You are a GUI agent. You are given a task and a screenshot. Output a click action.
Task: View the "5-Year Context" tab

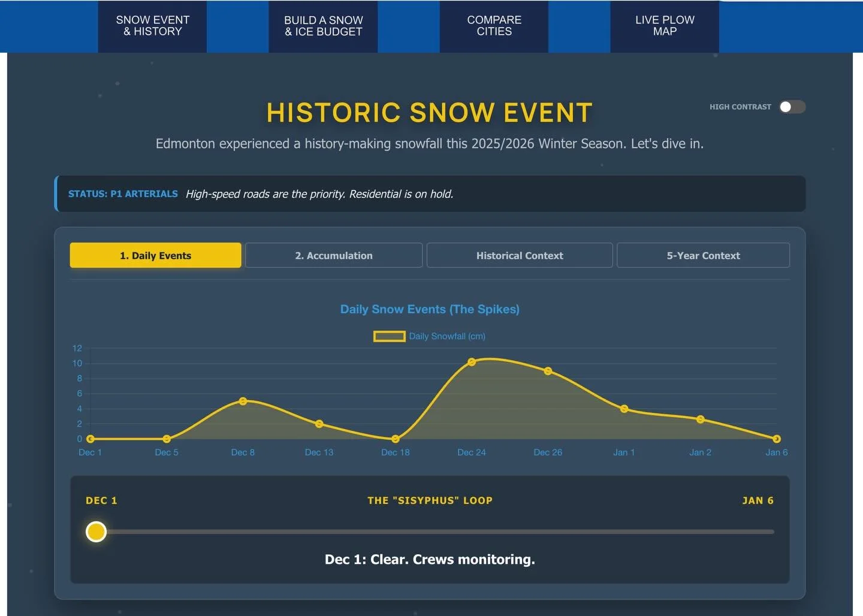coord(703,255)
